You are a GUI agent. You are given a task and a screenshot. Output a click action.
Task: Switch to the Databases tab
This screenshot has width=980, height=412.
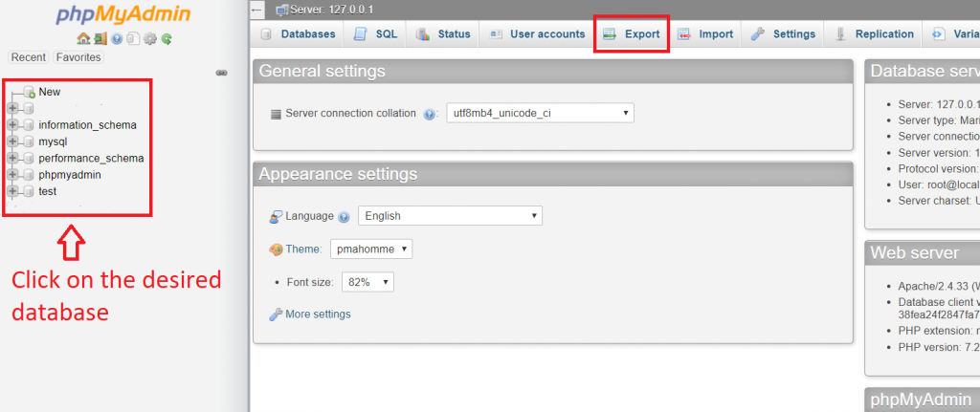[299, 34]
